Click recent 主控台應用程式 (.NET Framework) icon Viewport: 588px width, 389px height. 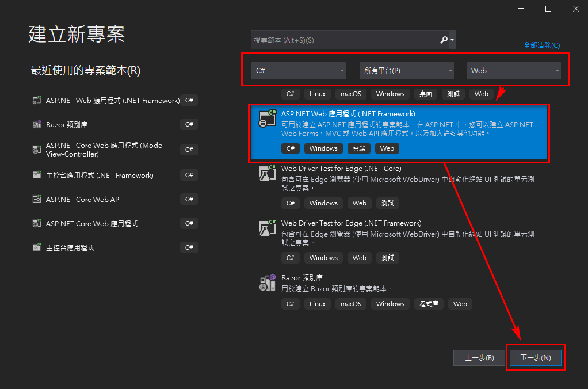coord(37,175)
